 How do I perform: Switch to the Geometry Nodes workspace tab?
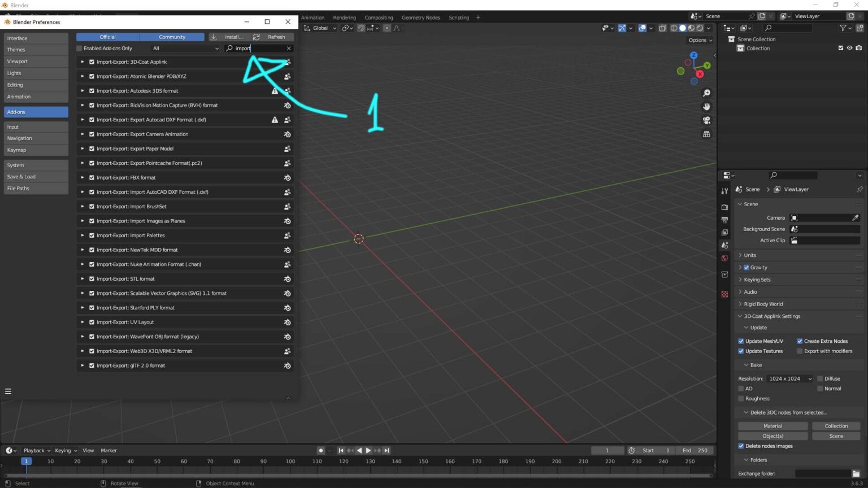click(x=420, y=18)
